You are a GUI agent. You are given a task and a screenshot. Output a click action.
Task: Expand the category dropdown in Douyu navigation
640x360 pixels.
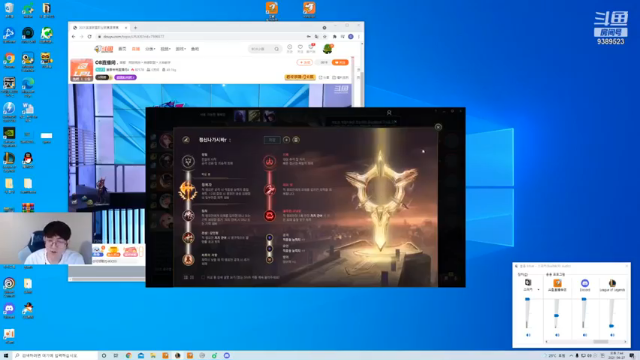151,49
